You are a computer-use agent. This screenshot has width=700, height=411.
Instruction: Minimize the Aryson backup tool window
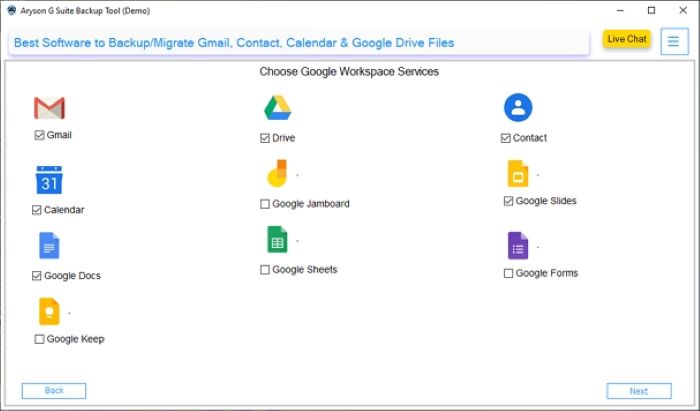620,10
